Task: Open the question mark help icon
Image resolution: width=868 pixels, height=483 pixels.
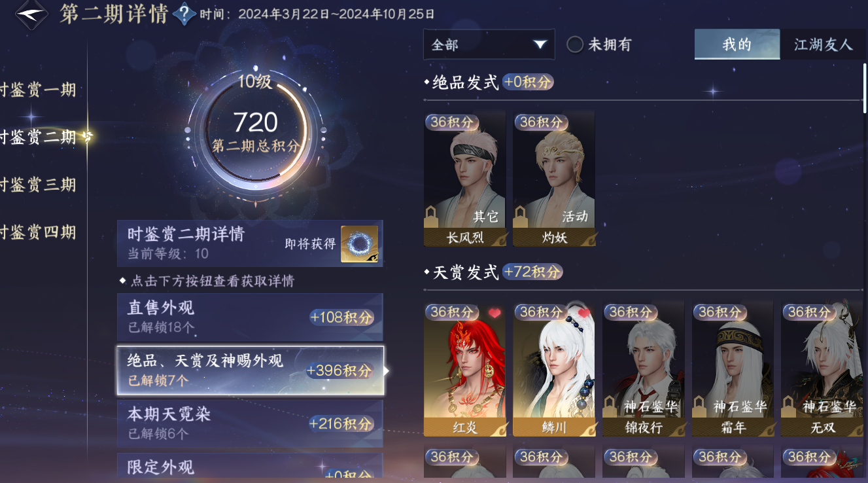Action: click(185, 12)
